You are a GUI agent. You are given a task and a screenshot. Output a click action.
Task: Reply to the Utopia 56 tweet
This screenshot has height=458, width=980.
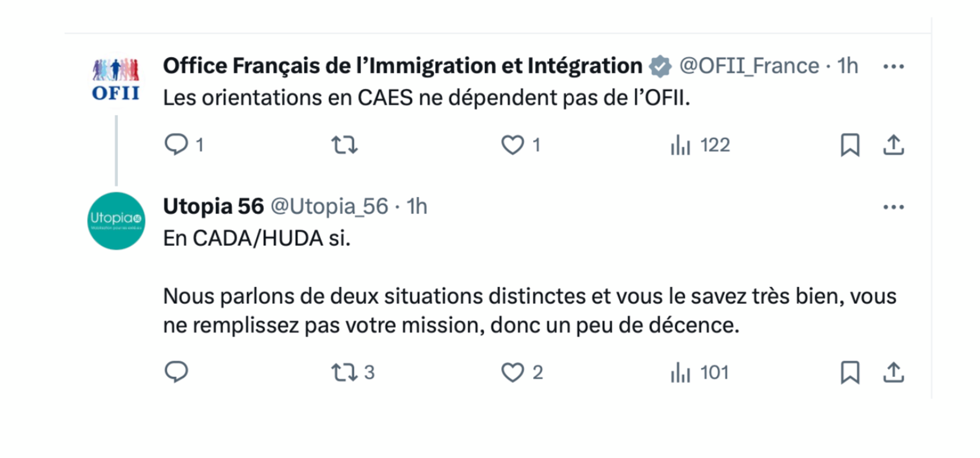click(x=177, y=372)
